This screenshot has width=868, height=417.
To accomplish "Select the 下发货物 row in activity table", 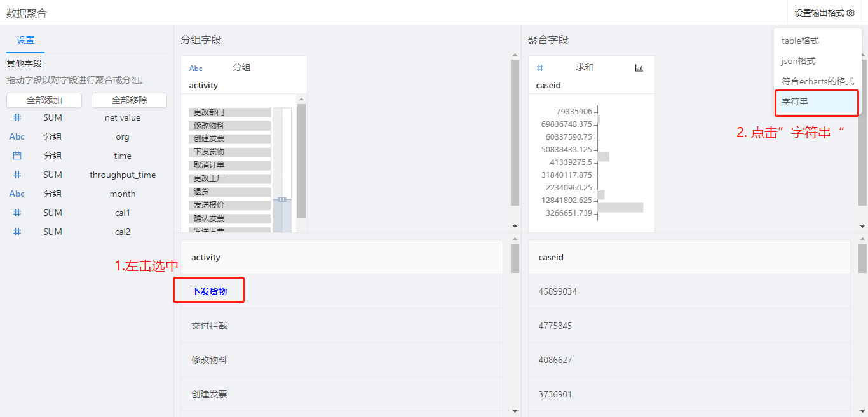I will (209, 291).
